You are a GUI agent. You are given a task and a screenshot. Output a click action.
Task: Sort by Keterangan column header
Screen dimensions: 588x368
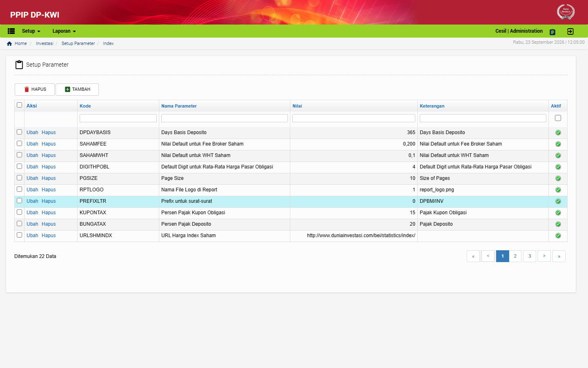(432, 106)
